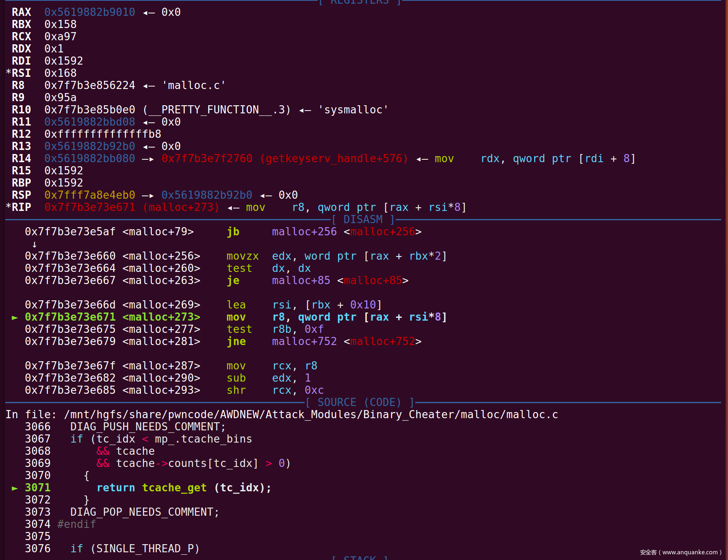Viewport: 728px width, 560px height.
Task: Click the current-instruction arrow beside malloc+273 in DISASM
Action: click(x=15, y=317)
